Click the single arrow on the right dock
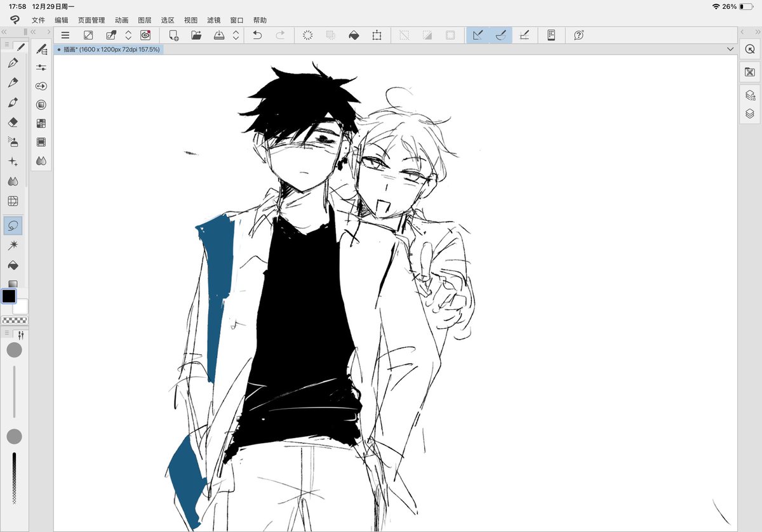762x532 pixels. point(743,31)
